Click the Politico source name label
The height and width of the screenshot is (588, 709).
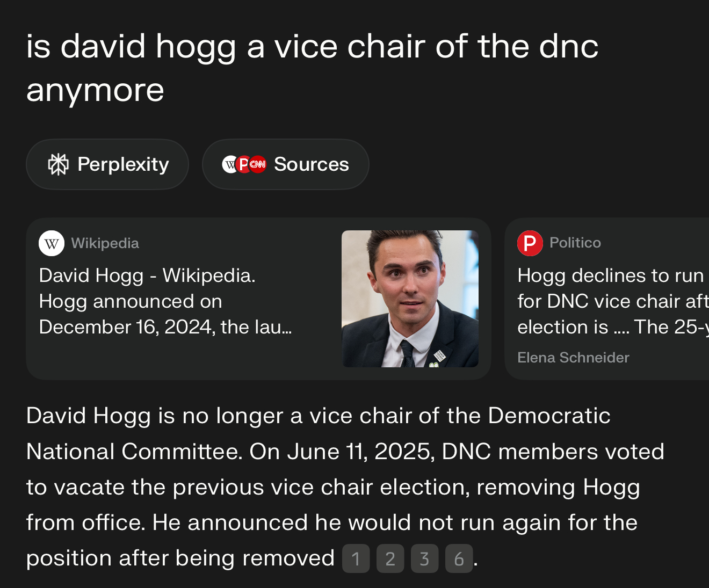coord(575,243)
